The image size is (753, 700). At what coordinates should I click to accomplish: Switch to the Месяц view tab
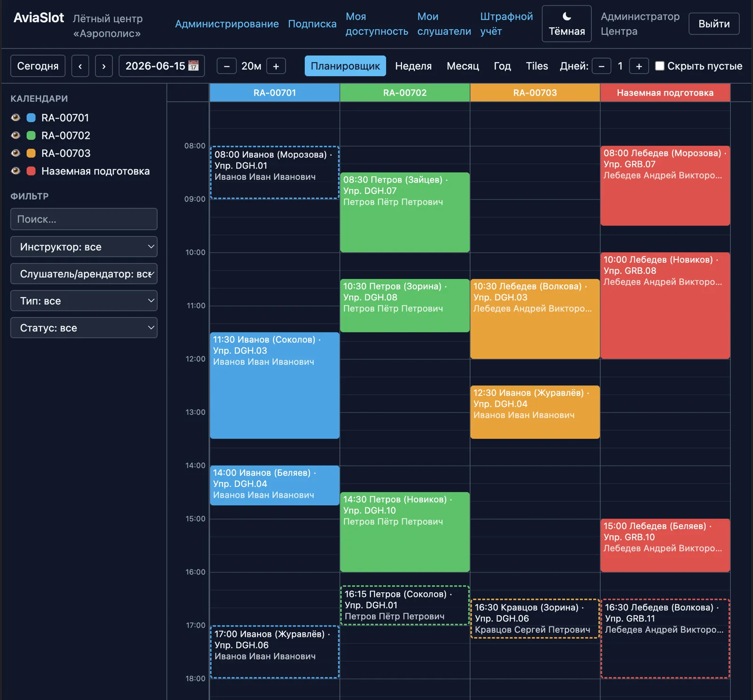point(463,66)
